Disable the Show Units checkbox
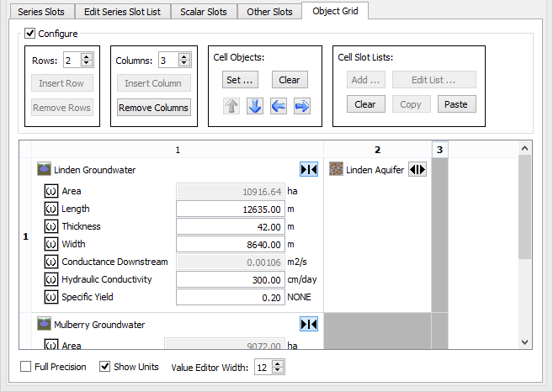Screen dimensions: 553x392 [105, 367]
